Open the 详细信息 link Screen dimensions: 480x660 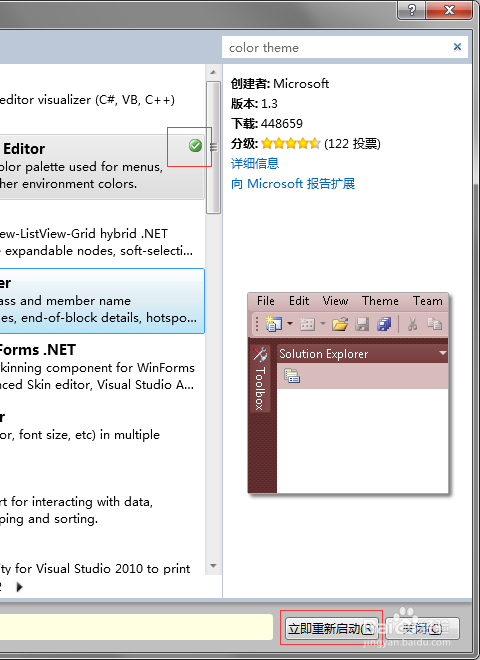point(255,163)
